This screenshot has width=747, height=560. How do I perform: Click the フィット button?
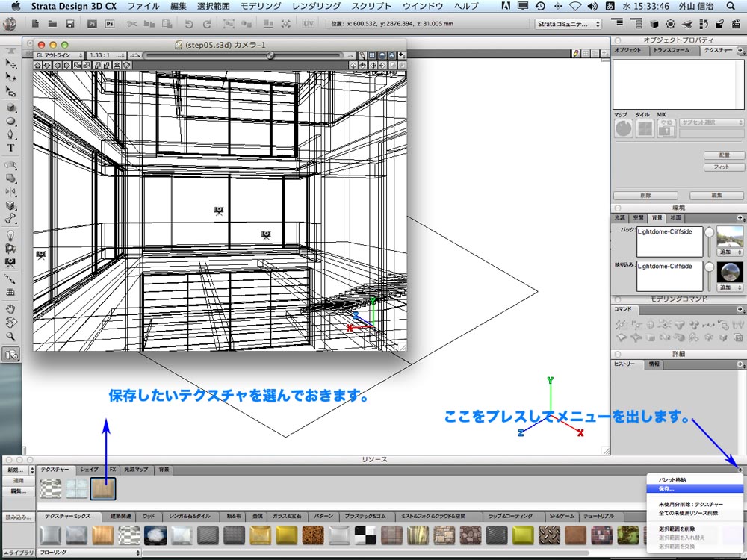tap(724, 167)
